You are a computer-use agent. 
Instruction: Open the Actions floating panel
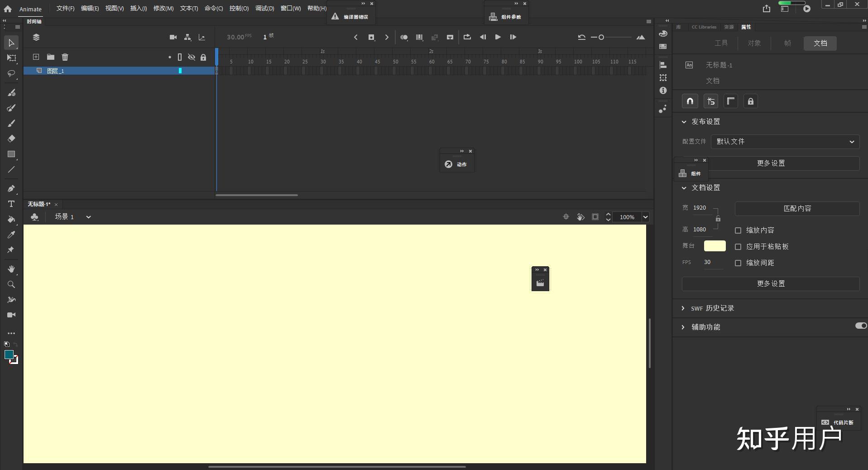[456, 164]
